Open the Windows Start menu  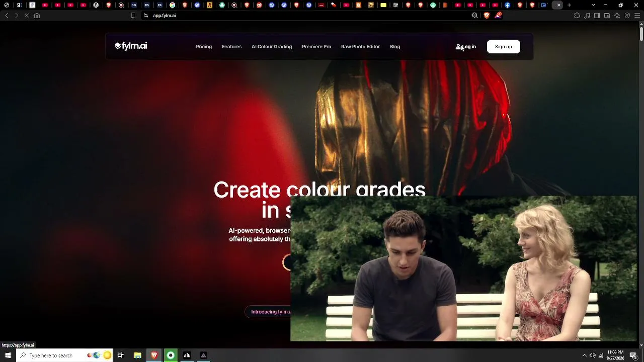coord(8,355)
